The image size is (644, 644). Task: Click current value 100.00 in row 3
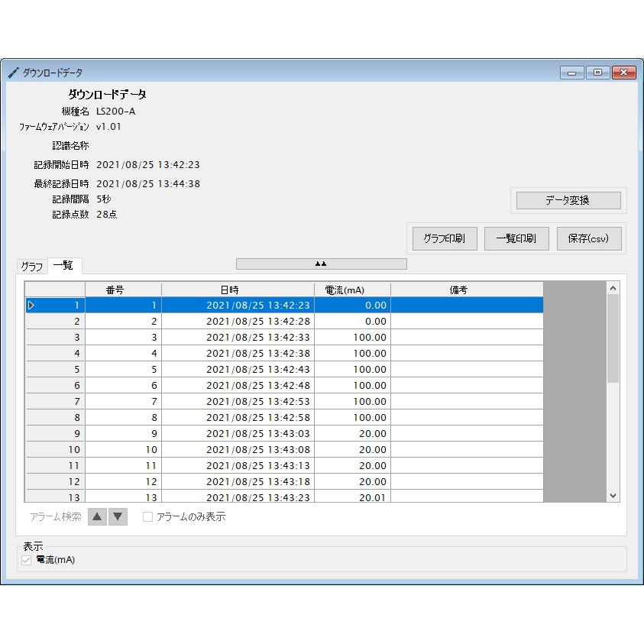[x=352, y=337]
